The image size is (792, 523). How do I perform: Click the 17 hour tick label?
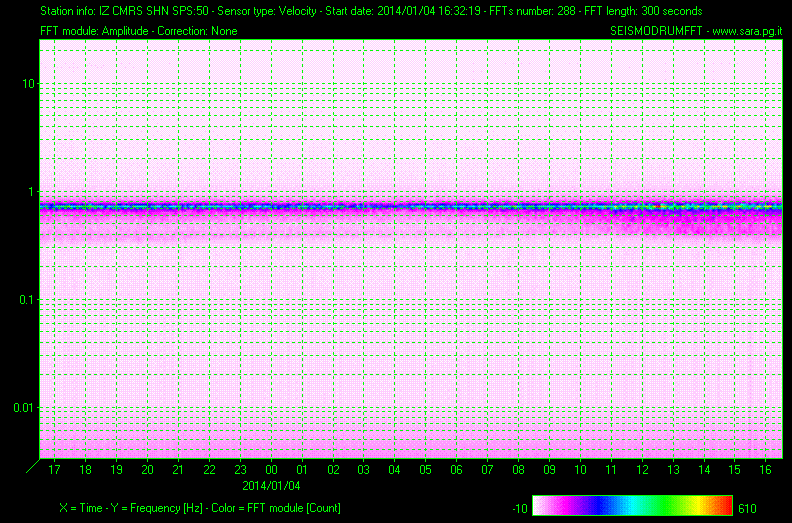54,470
